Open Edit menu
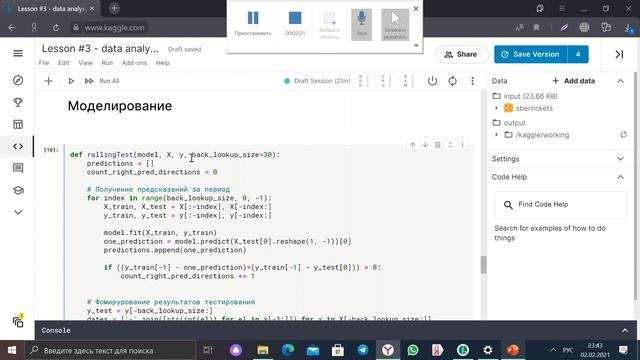 [x=63, y=63]
